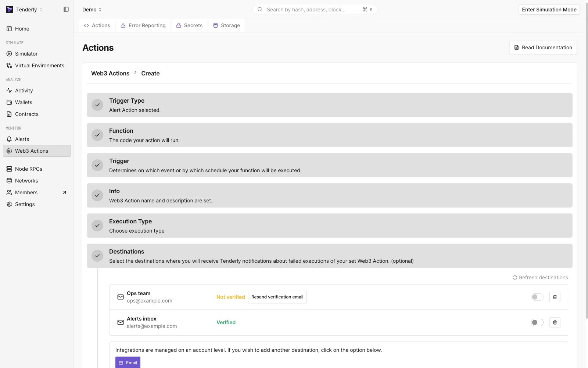The width and height of the screenshot is (588, 368).
Task: Click the Secrets lock icon
Action: 179,25
